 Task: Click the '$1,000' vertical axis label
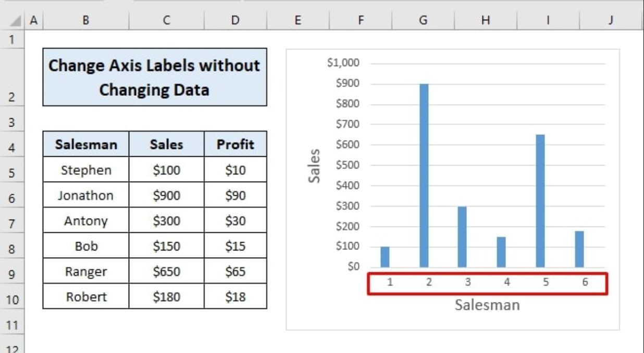tap(343, 63)
